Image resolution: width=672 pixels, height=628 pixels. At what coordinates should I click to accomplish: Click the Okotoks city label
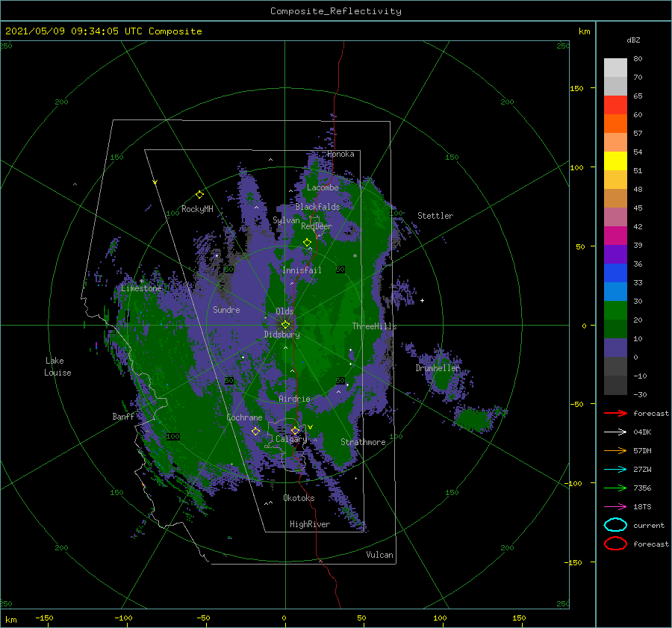pos(299,497)
